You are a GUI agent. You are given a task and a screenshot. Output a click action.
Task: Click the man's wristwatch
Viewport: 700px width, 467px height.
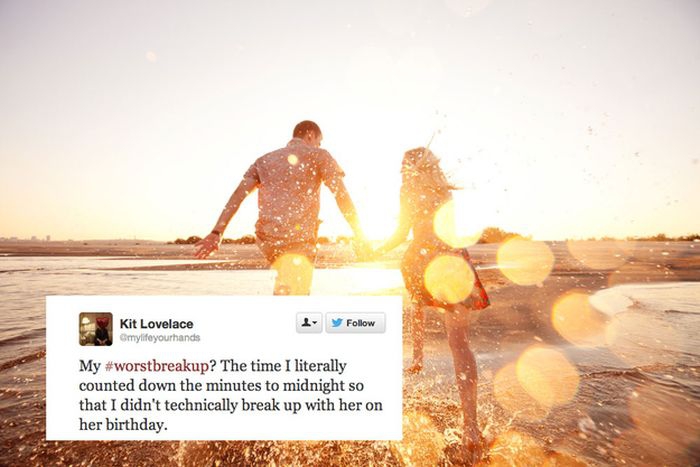[217, 233]
